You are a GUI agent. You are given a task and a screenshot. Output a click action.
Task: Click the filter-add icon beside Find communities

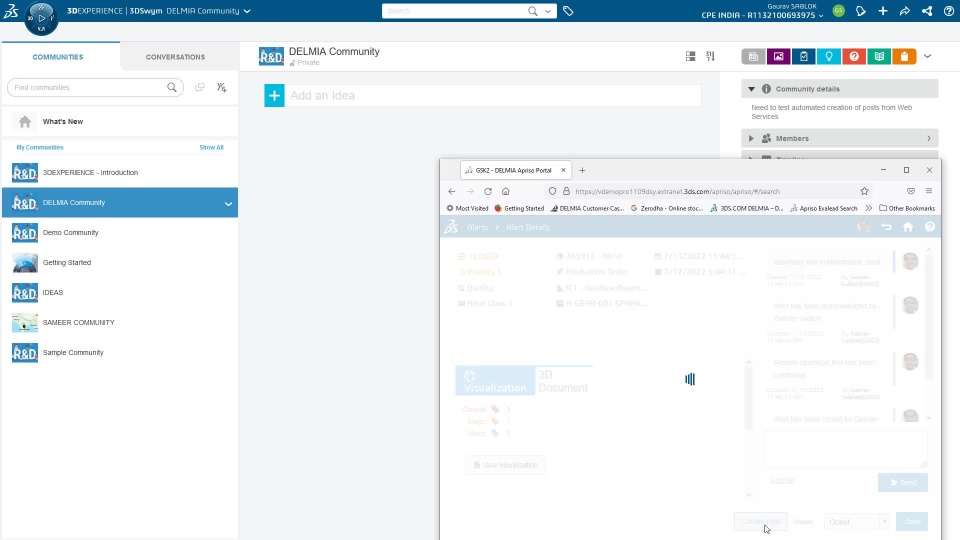(222, 88)
